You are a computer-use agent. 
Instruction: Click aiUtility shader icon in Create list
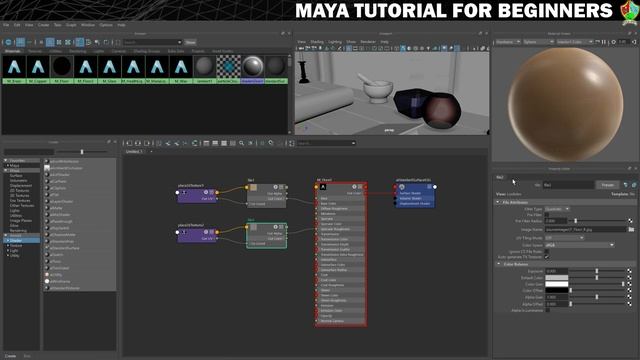click(47, 275)
